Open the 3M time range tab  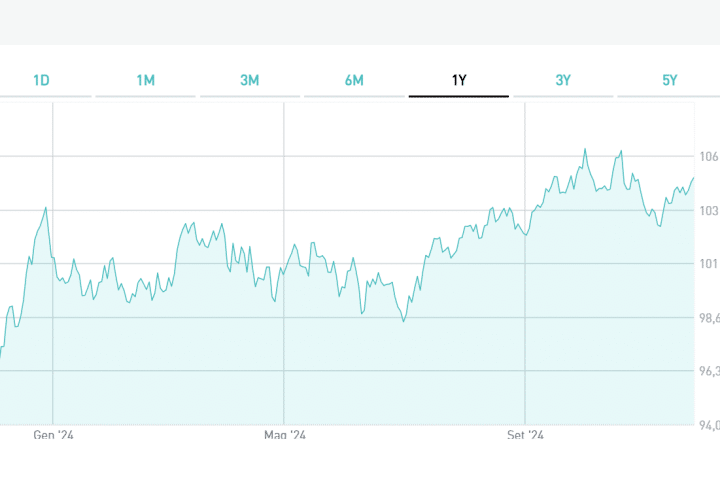(250, 80)
